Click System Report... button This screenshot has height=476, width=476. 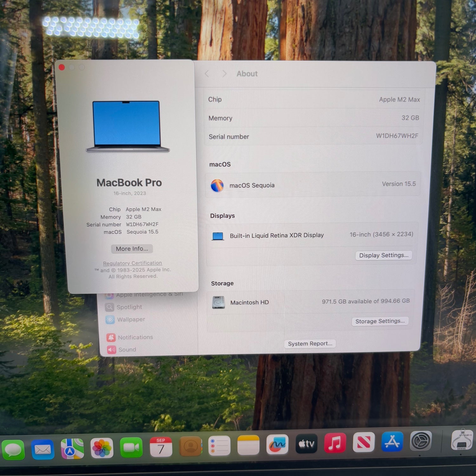coord(310,344)
